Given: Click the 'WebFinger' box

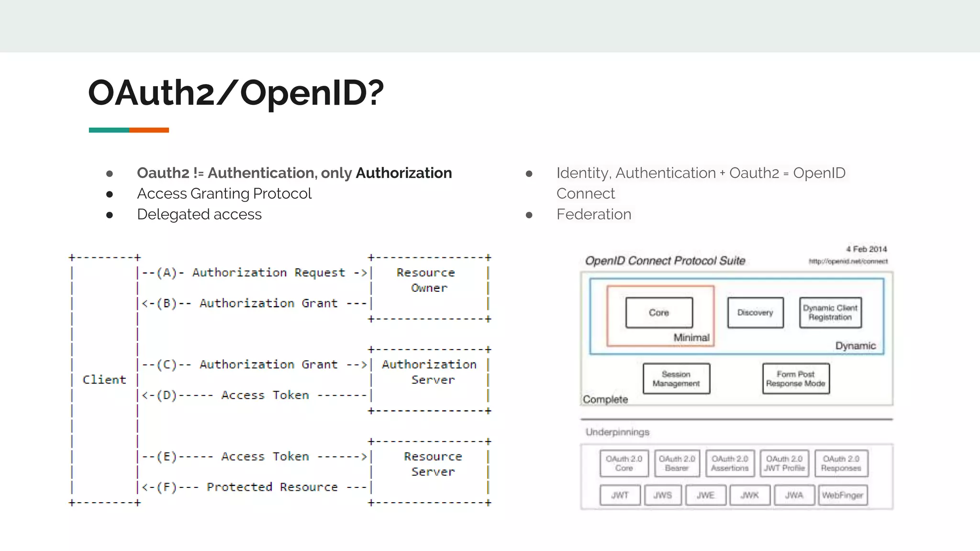Looking at the screenshot, I should [x=842, y=495].
